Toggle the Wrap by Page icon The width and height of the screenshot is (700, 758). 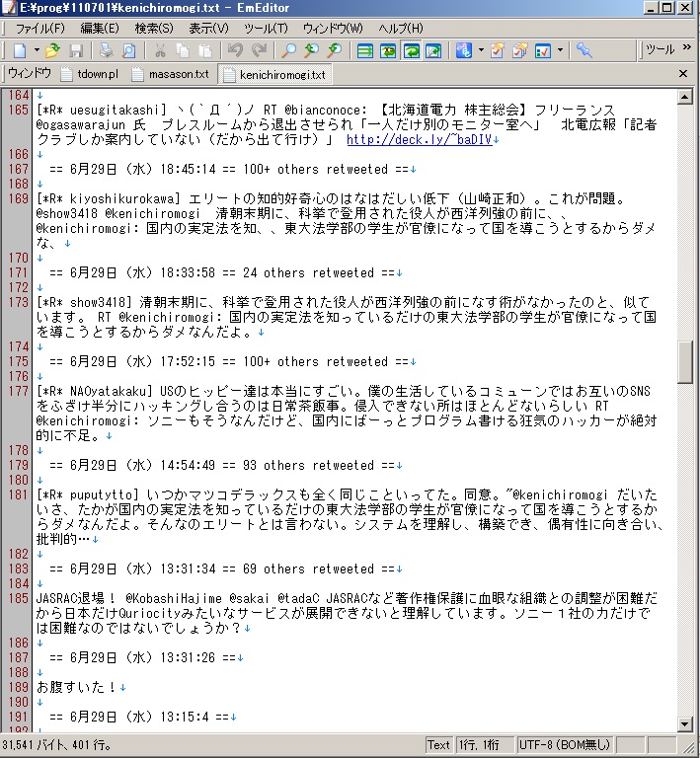click(433, 50)
